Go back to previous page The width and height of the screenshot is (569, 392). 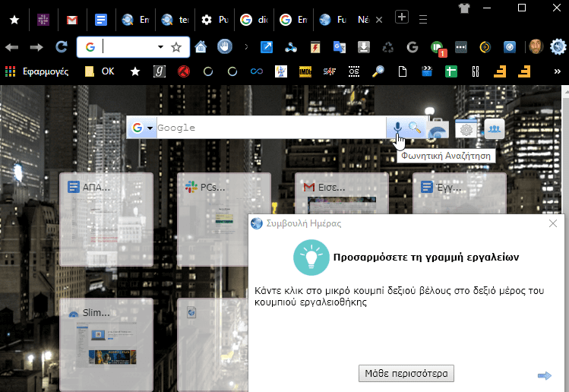click(x=12, y=47)
